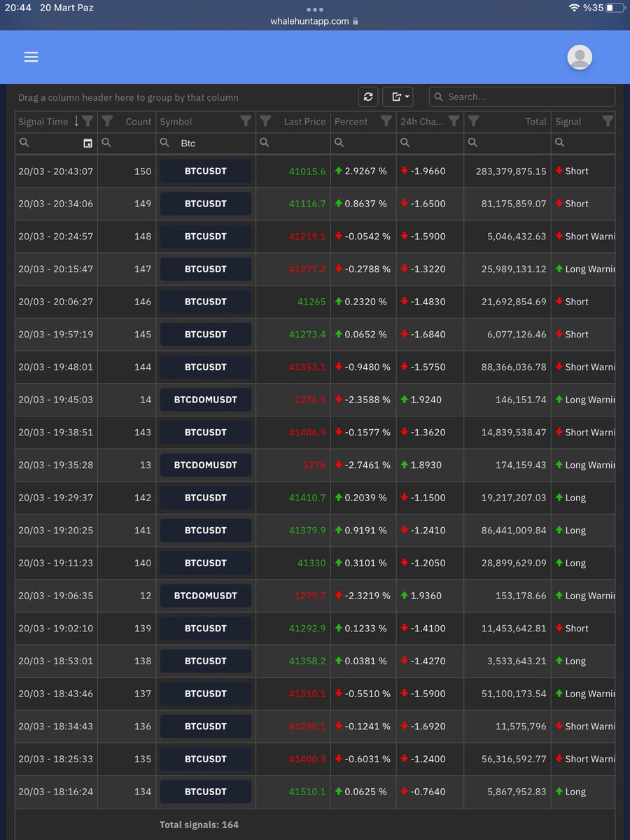Select the 20/03 - 18:25:33 time cell
This screenshot has height=840, width=630.
coord(56,759)
